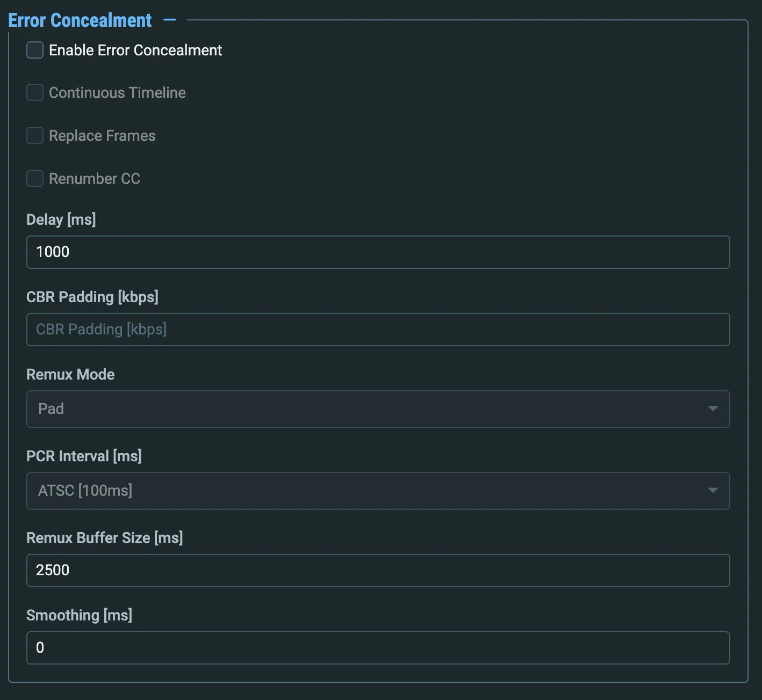Enable the Error Concealment checkbox

pos(35,50)
